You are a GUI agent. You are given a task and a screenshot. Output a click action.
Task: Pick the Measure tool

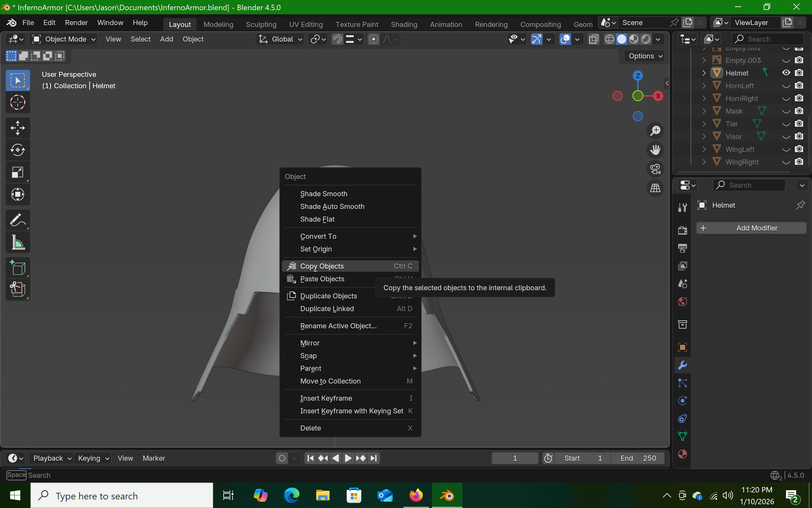pos(18,242)
